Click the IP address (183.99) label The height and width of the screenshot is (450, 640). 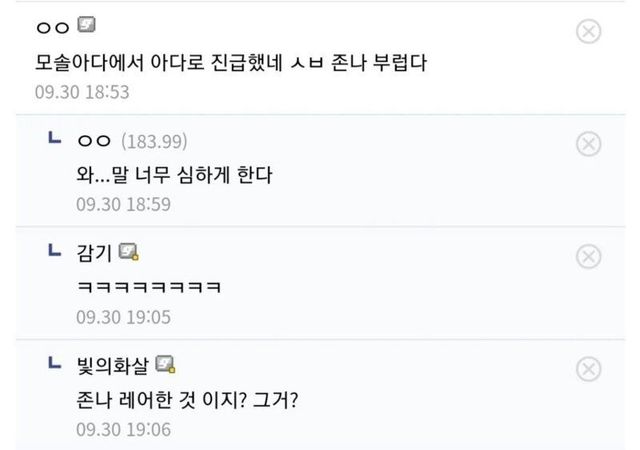pyautogui.click(x=153, y=141)
